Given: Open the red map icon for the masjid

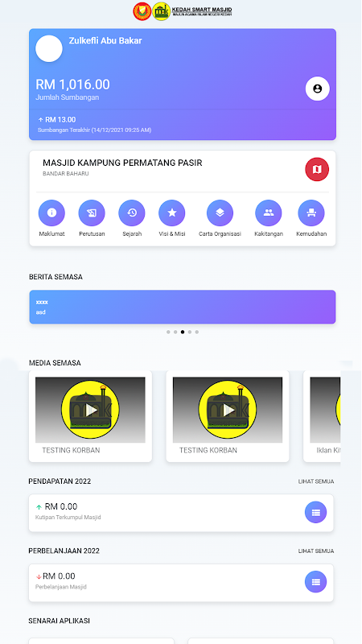Looking at the screenshot, I should (x=317, y=169).
